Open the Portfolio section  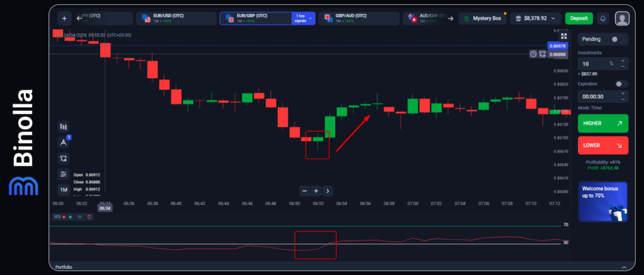(64, 267)
